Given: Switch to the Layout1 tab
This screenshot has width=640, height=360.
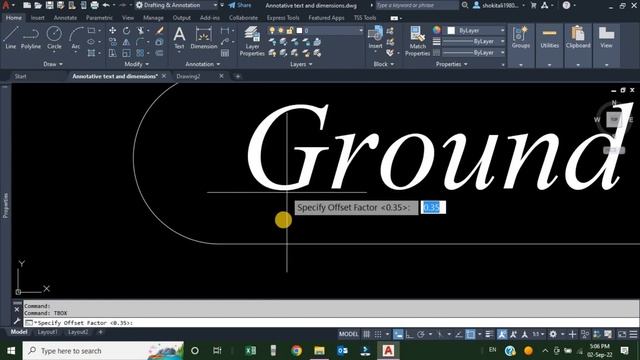Looking at the screenshot, I should point(47,332).
